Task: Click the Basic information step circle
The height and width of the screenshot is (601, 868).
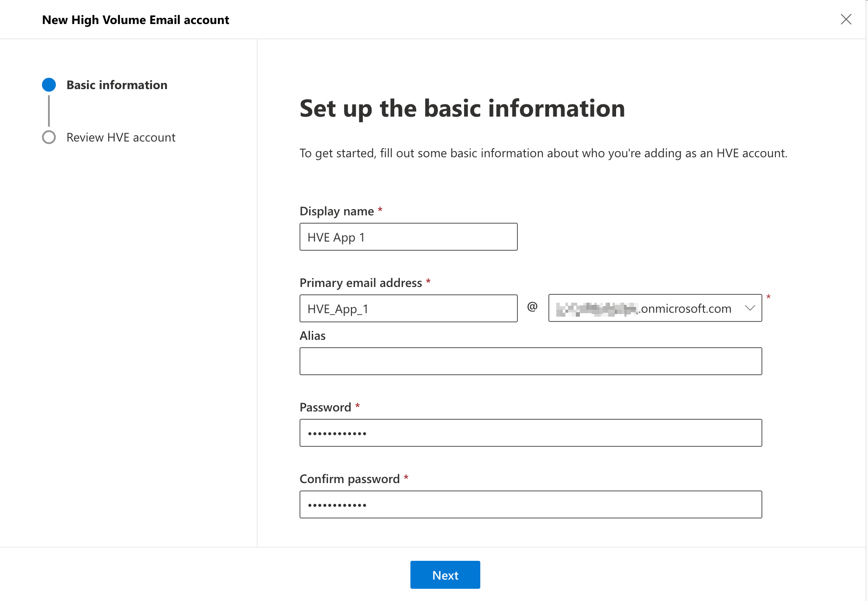Action: (x=49, y=85)
